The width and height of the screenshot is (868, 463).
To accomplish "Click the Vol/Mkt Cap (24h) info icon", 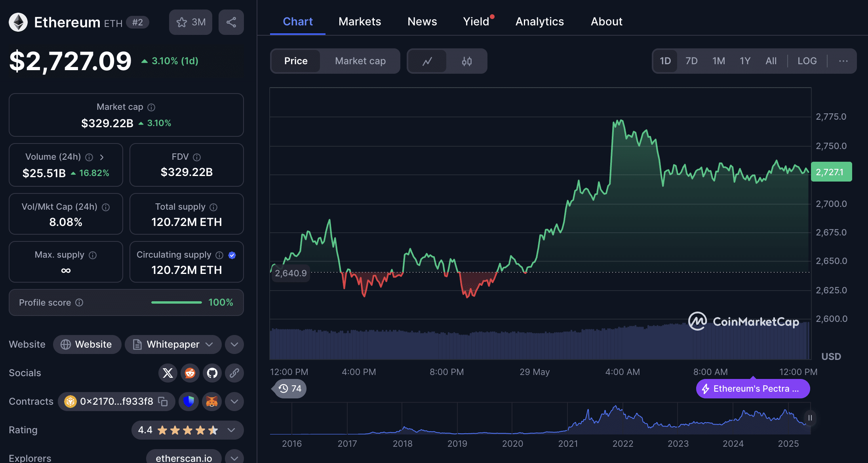I will (x=106, y=207).
